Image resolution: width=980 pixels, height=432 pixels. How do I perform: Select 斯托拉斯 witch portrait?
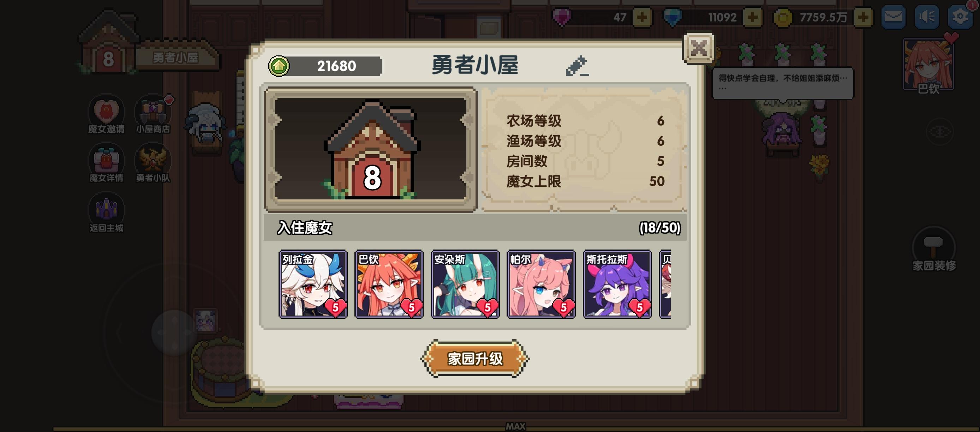[x=617, y=284]
